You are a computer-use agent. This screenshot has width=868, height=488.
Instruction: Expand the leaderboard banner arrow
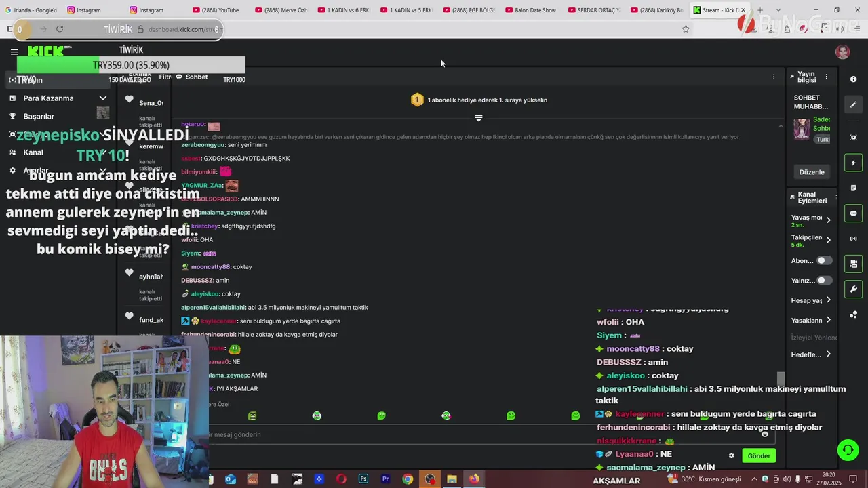[479, 118]
